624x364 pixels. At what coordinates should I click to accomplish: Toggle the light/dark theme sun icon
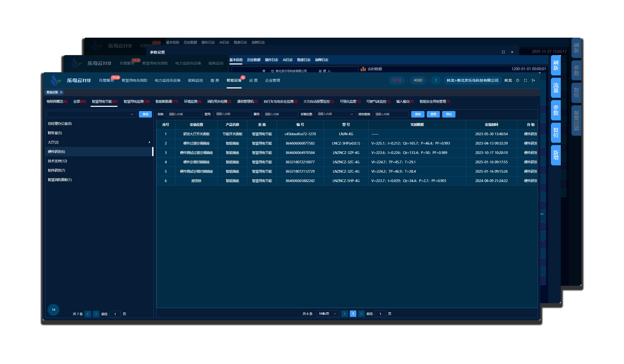coord(517,80)
